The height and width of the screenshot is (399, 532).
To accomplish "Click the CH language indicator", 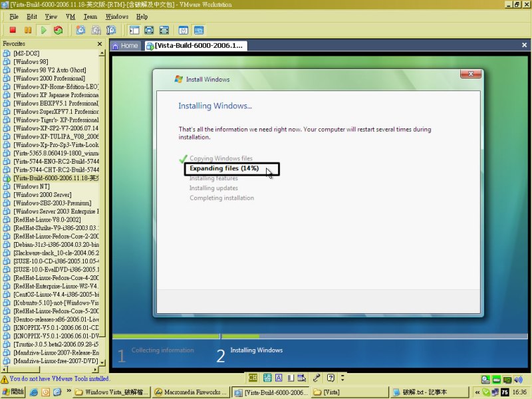I will 253,377.
